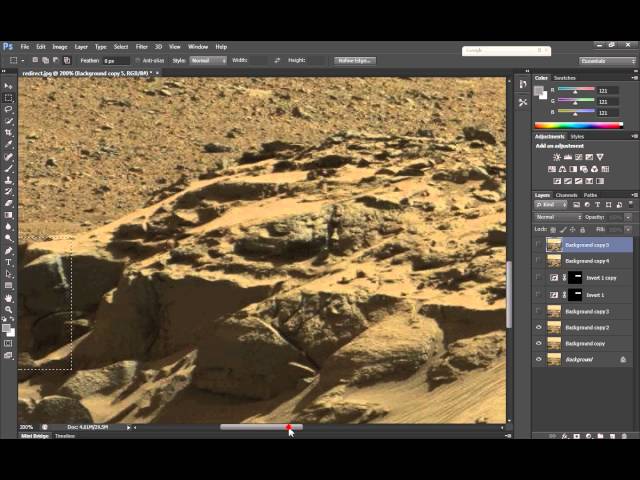Select the History Brush tool
This screenshot has height=480, width=640.
8,191
